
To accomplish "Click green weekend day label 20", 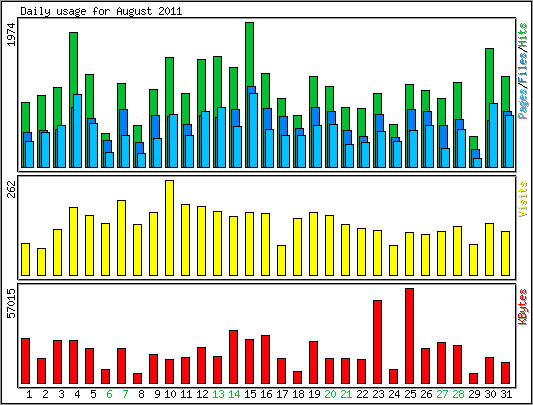I will click(330, 394).
